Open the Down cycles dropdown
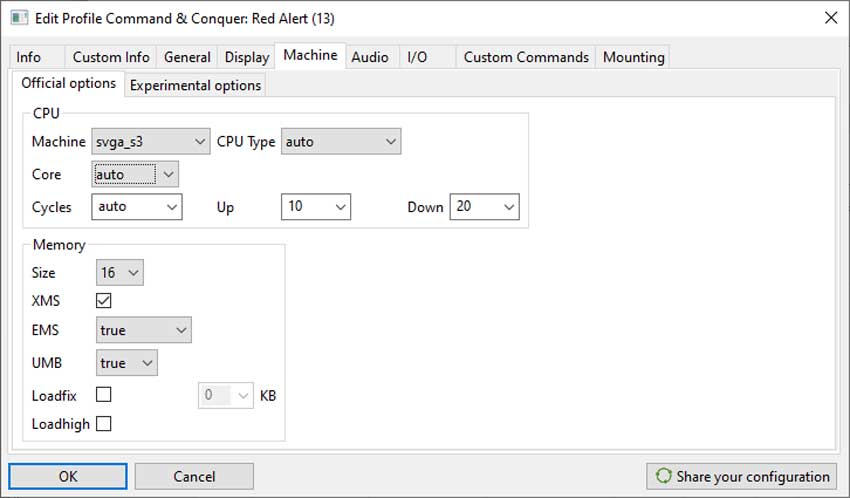 point(485,206)
